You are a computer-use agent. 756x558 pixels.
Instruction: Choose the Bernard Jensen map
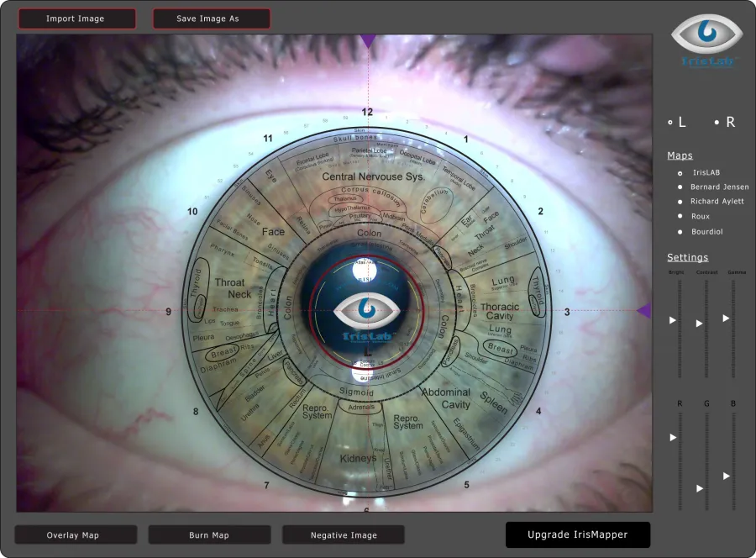click(x=713, y=187)
